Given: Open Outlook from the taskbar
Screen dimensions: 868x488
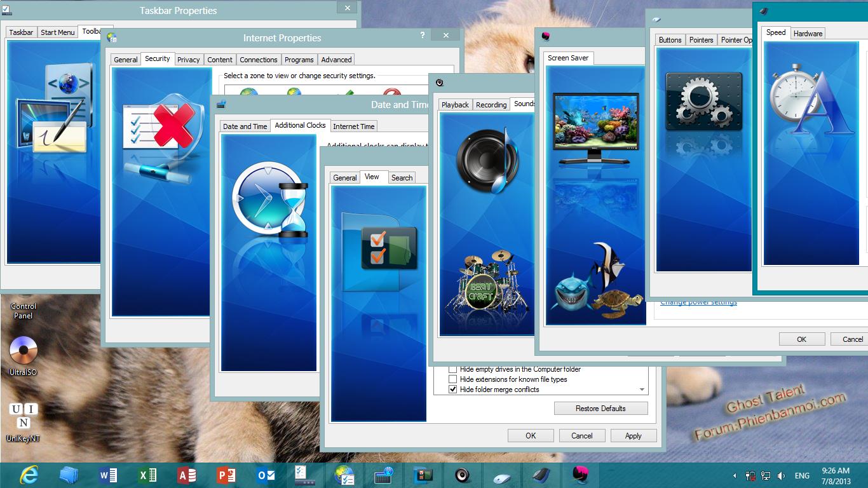Looking at the screenshot, I should [x=266, y=475].
